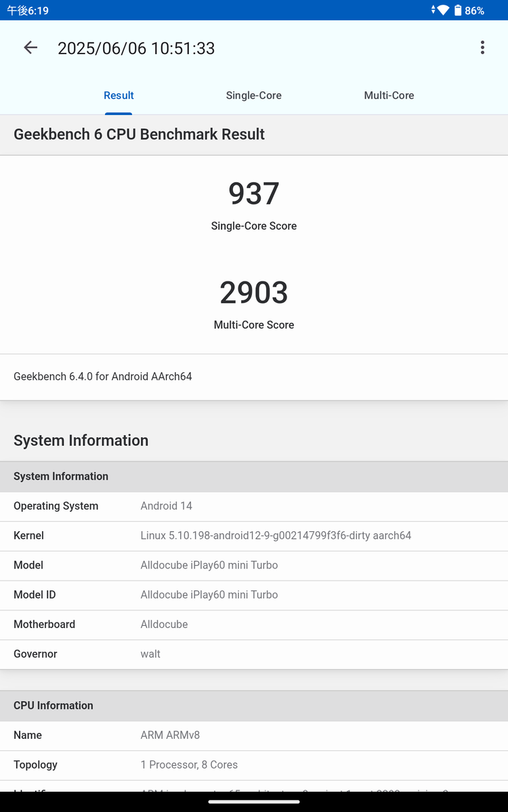Tap the Governor value walt
The image size is (508, 812).
[150, 654]
